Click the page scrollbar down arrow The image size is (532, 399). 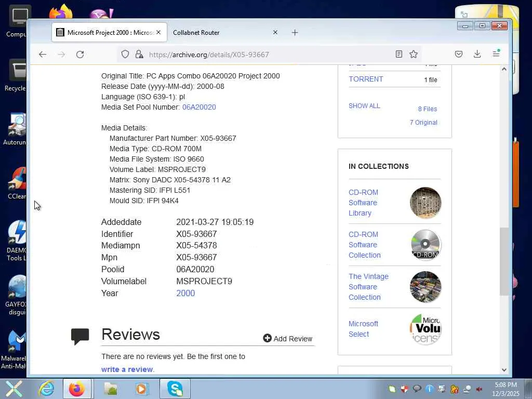click(x=504, y=370)
